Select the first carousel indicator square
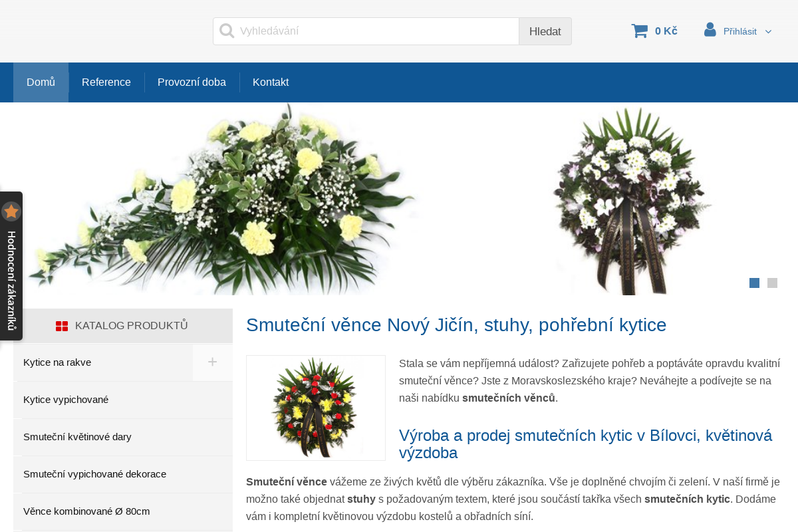 (x=754, y=283)
